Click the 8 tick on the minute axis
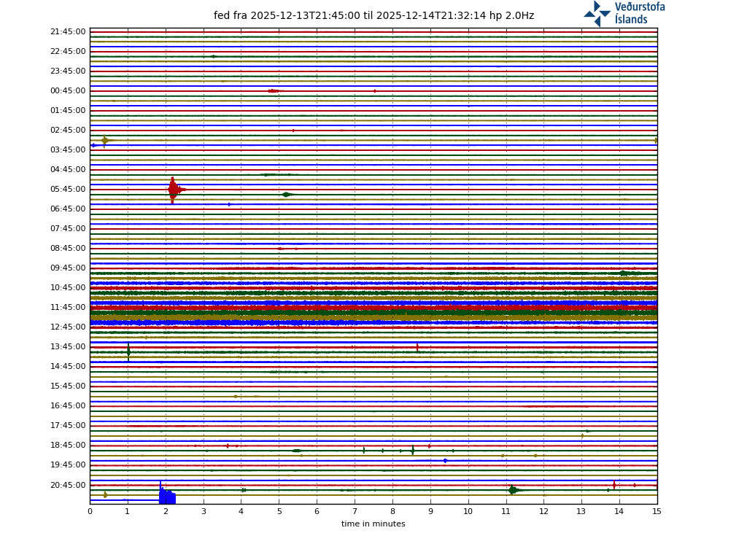Screen dimensions: 747x560 [392, 512]
